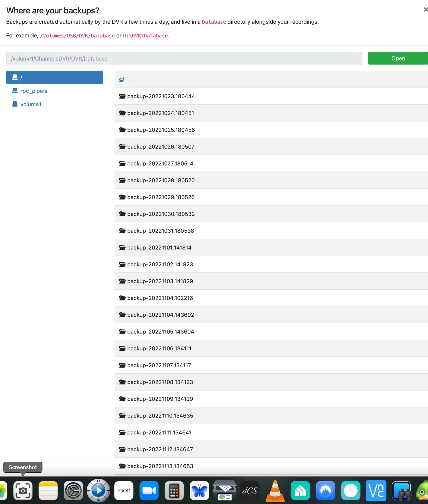Click the backup path input field
The width and height of the screenshot is (428, 504).
pyautogui.click(x=184, y=58)
